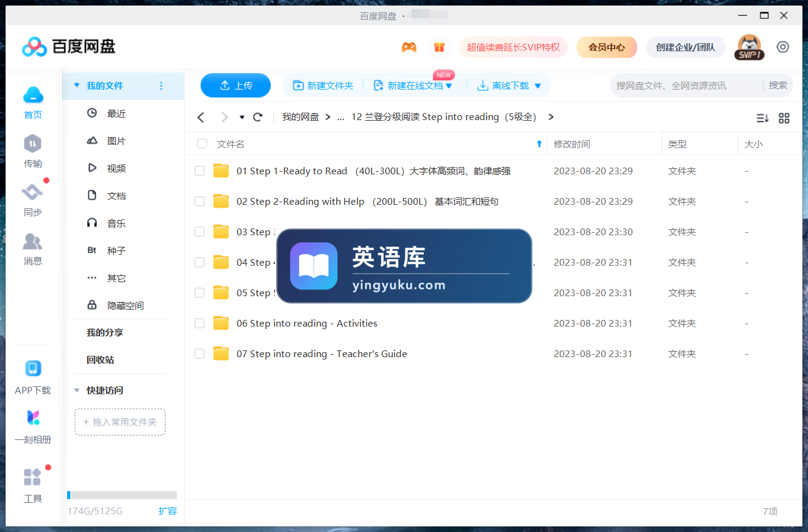This screenshot has height=532, width=808.
Task: Click folder icon of 07 Teacher's Guide
Action: pos(221,353)
